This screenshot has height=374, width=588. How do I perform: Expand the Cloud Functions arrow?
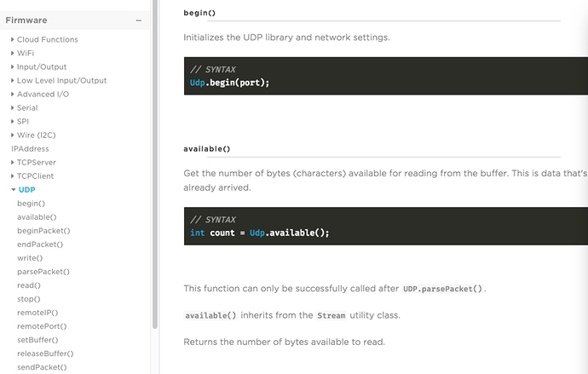13,40
